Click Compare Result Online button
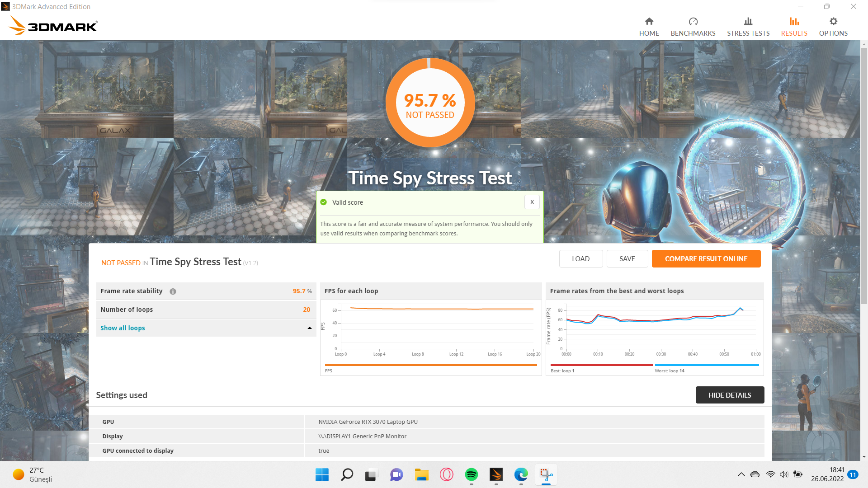 [706, 258]
